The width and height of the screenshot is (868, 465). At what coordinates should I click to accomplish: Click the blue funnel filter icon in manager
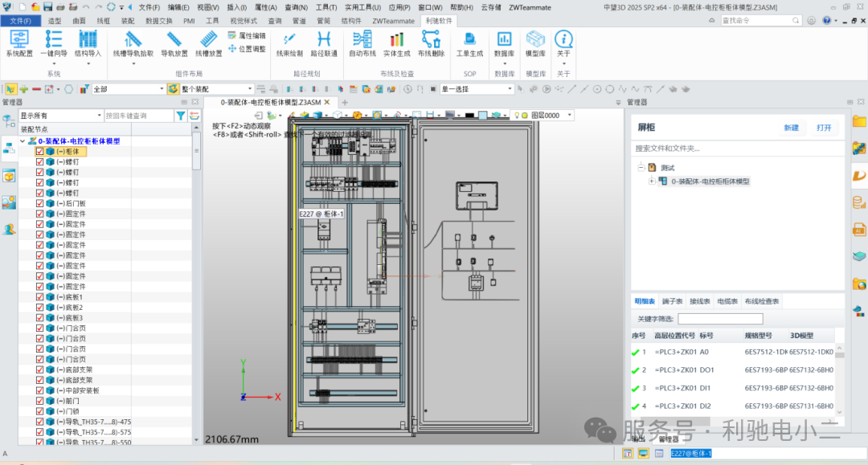pos(181,116)
